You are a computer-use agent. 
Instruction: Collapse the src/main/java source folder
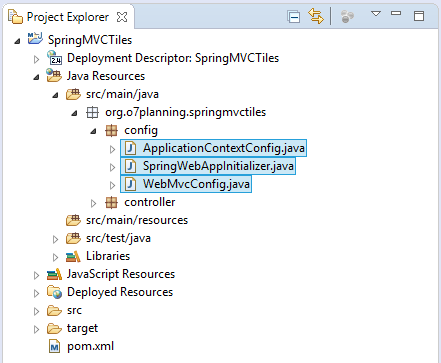[55, 95]
